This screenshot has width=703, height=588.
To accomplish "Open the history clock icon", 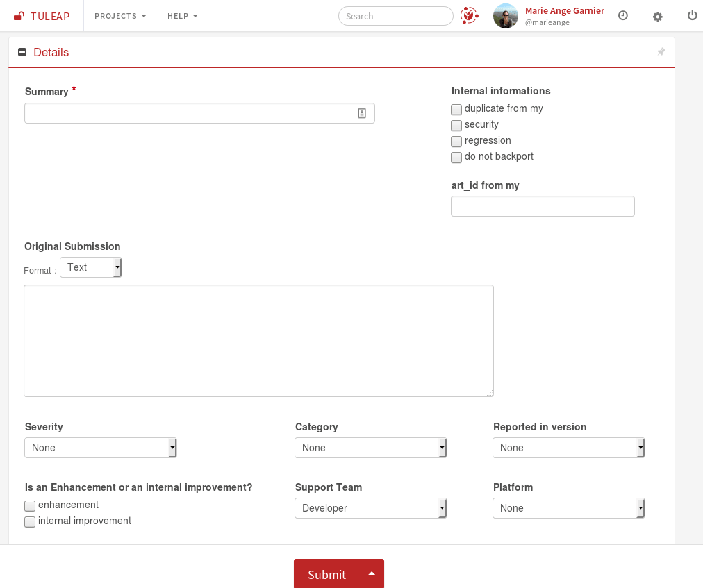I will click(x=623, y=16).
